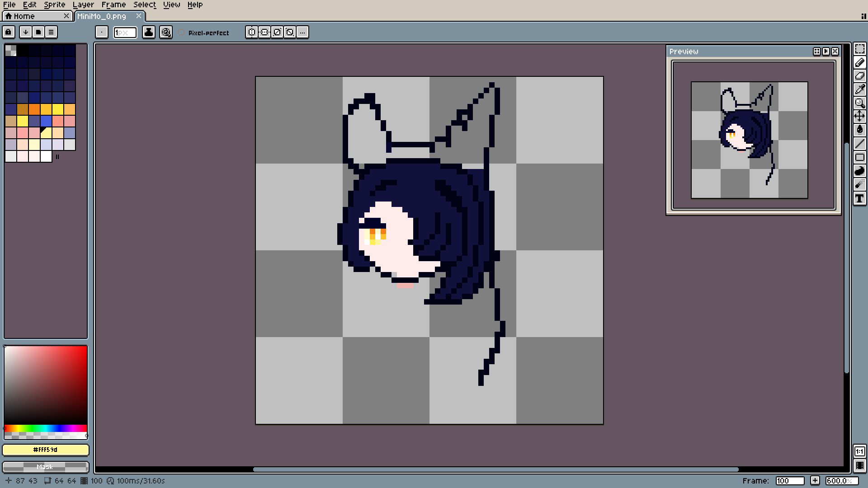Choose the Eyedropper tool
The width and height of the screenshot is (868, 488).
tap(859, 89)
